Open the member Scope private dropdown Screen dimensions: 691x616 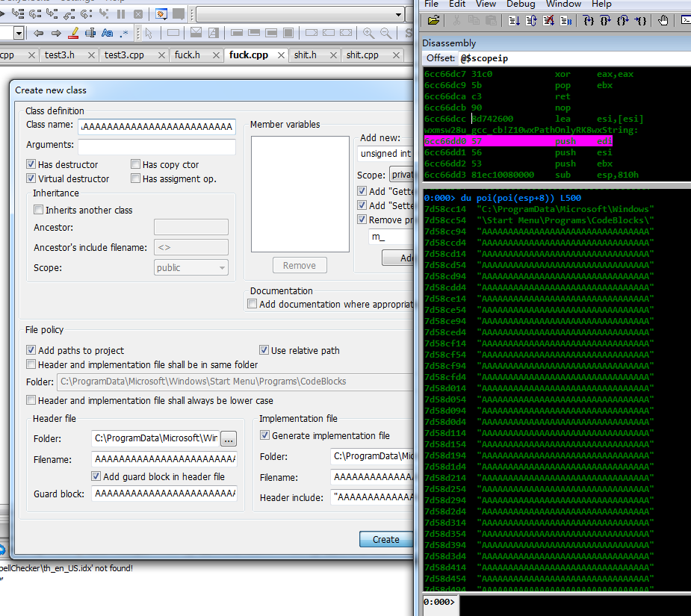(401, 175)
